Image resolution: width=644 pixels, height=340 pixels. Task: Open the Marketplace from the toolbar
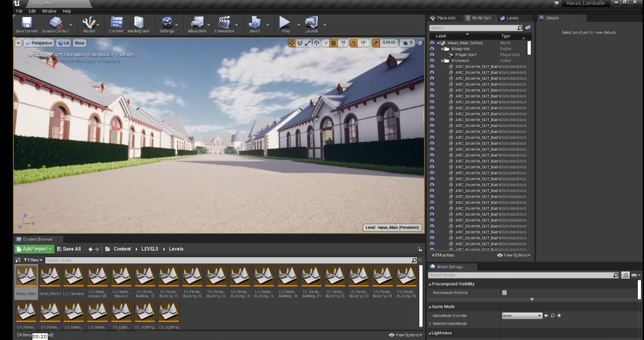coord(138,23)
